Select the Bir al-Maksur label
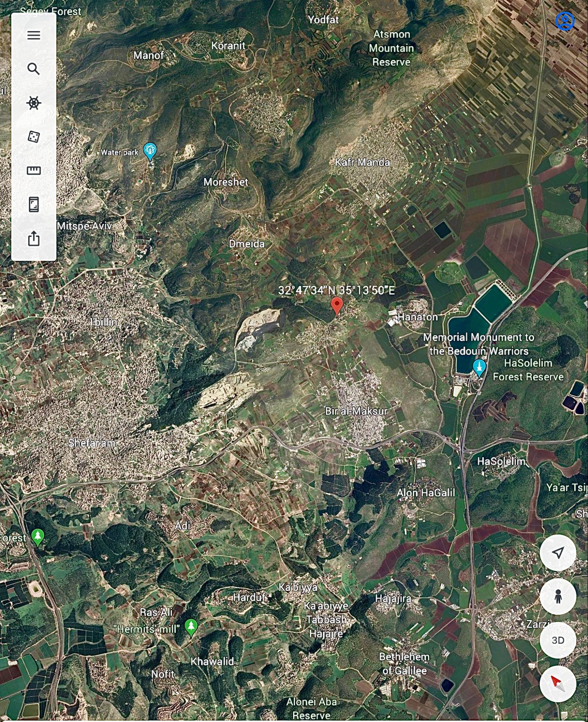Viewport: 588px width, 722px height. click(x=356, y=411)
